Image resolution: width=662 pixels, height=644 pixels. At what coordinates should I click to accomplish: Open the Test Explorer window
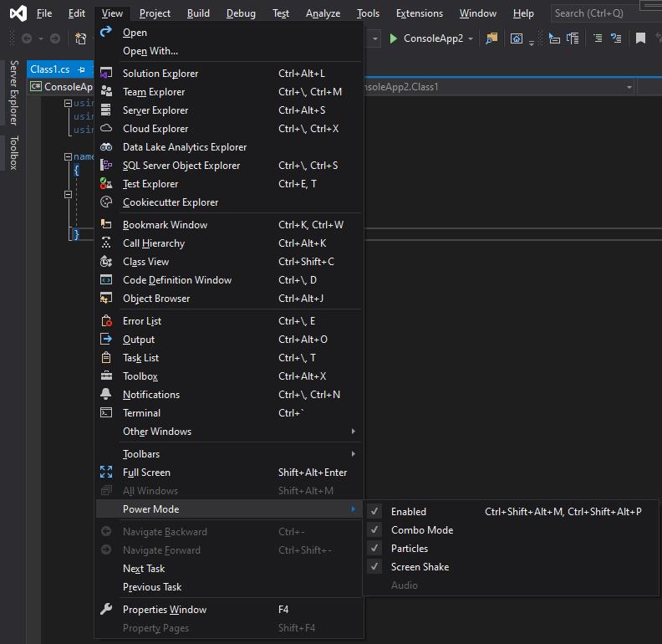[x=150, y=184]
